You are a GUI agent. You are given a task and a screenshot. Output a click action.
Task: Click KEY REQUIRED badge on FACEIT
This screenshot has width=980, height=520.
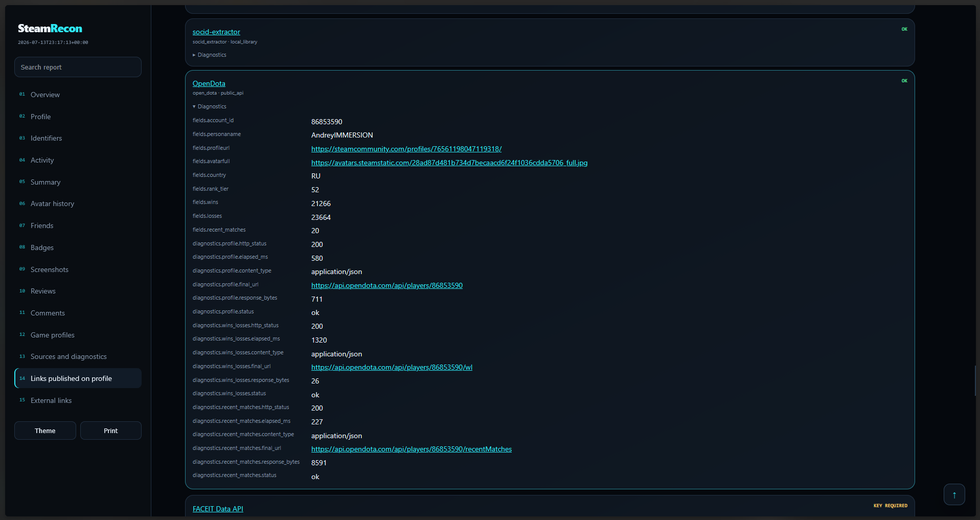click(x=891, y=506)
